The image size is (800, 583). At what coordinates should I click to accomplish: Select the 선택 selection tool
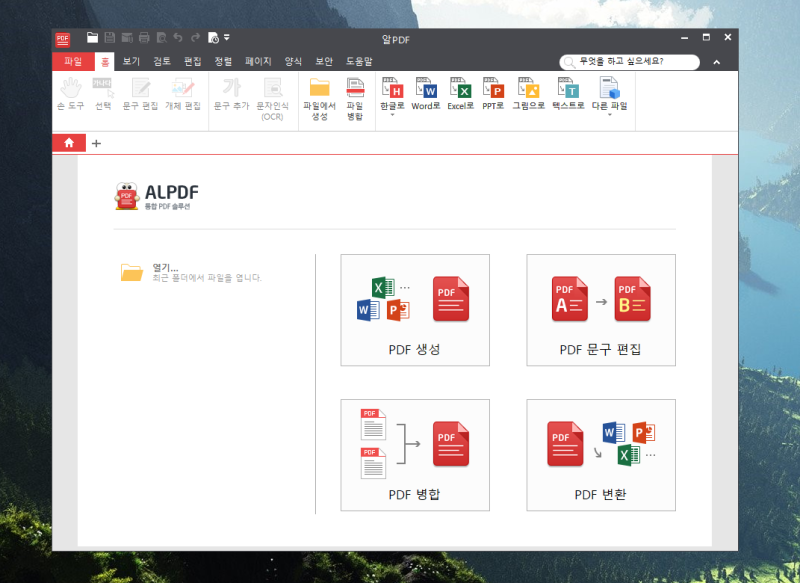click(x=103, y=94)
